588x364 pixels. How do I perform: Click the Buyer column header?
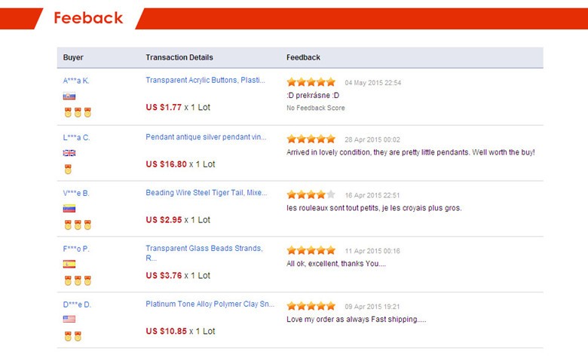[73, 57]
